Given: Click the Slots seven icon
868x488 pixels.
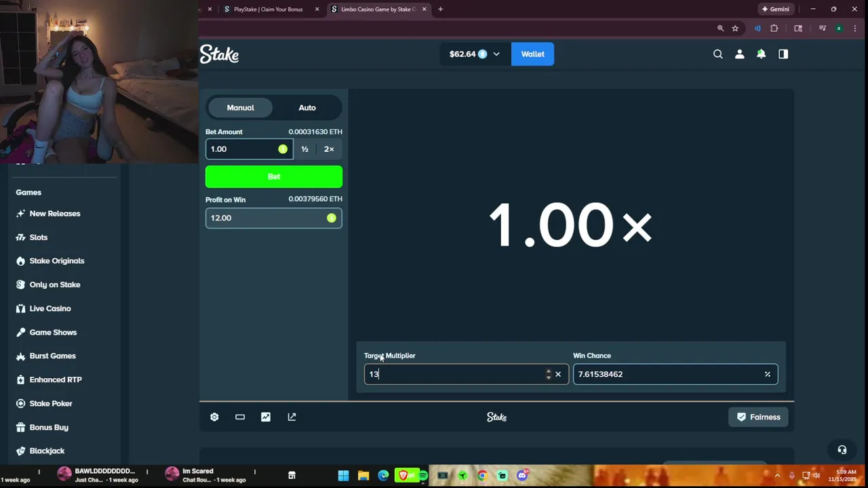Looking at the screenshot, I should click(x=20, y=237).
